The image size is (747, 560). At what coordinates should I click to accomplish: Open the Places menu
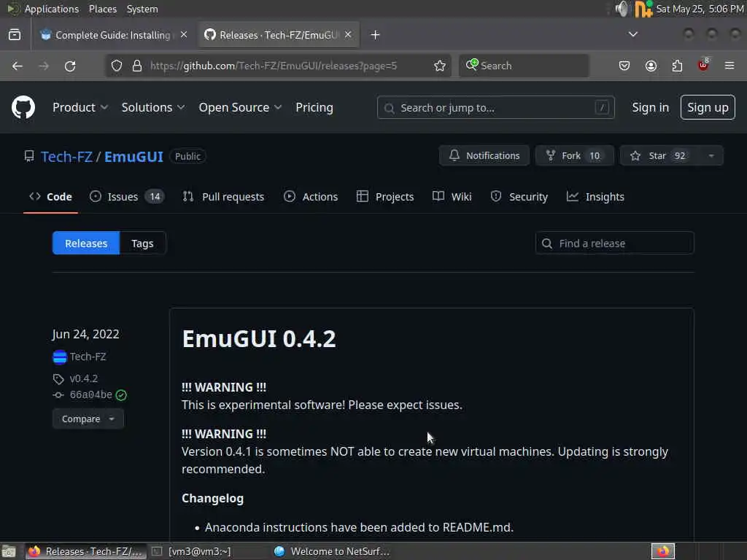click(x=102, y=9)
